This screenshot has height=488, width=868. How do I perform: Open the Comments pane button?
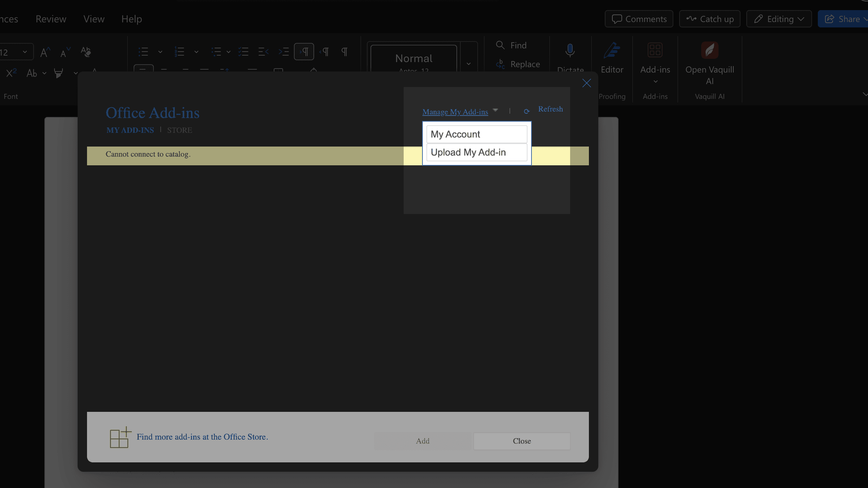click(x=639, y=19)
